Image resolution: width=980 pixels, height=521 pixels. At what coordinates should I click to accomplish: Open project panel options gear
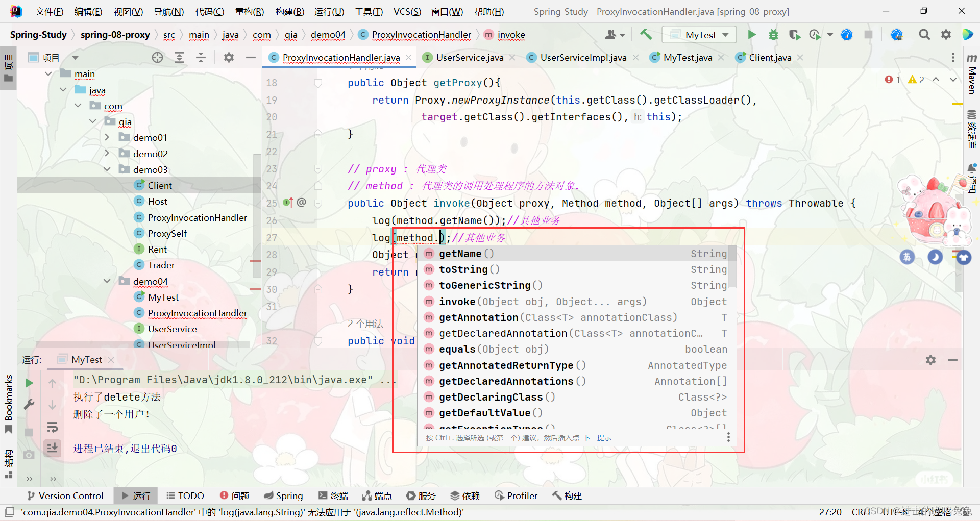tap(229, 57)
